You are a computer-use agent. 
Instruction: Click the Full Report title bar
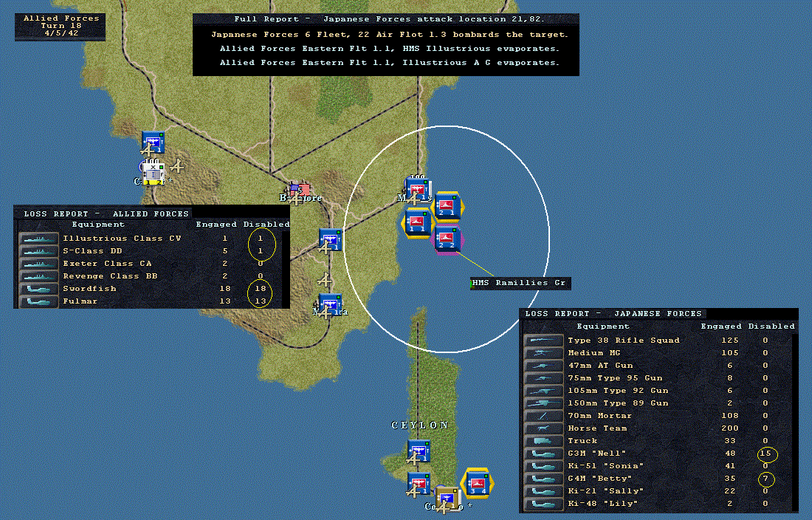(x=386, y=19)
